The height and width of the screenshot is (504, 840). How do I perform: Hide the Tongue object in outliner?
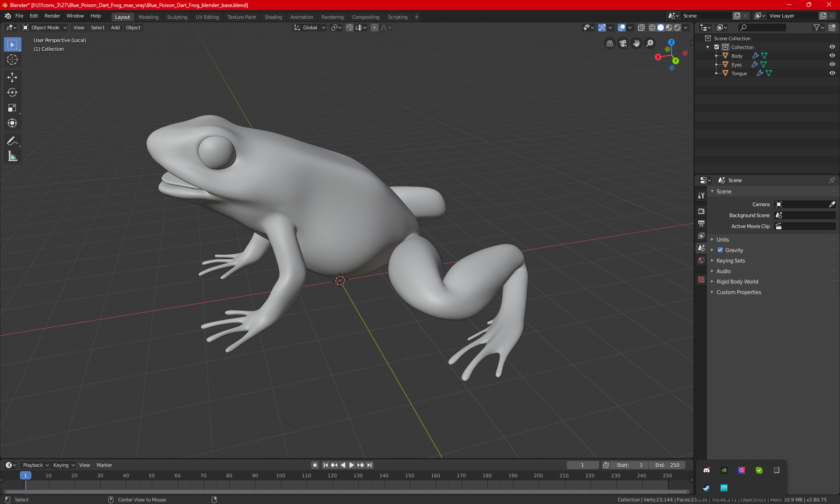832,73
